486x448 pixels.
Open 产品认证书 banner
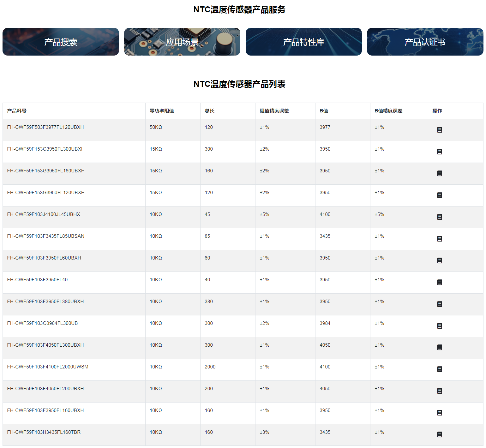(x=425, y=42)
